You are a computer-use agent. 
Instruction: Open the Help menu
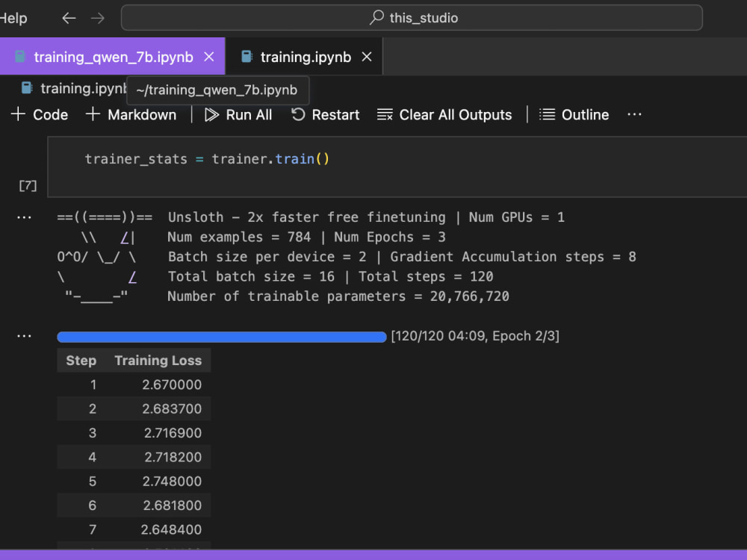13,18
